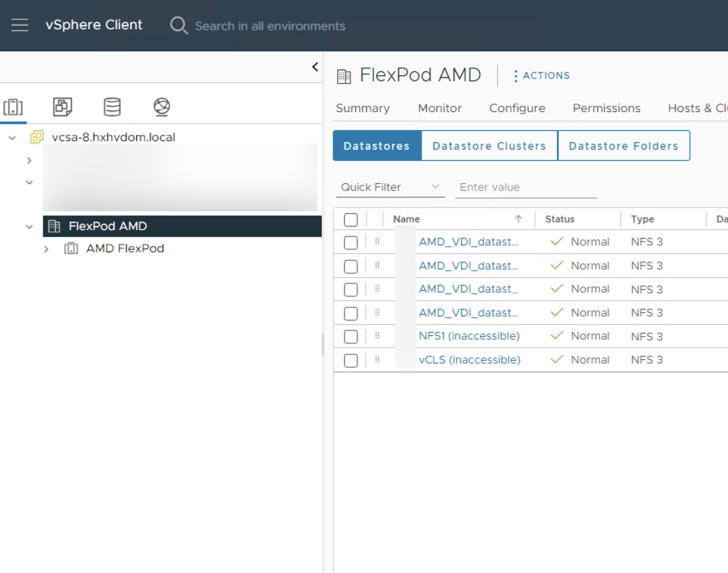728x573 pixels.
Task: Click the search magnifier icon
Action: point(179,26)
